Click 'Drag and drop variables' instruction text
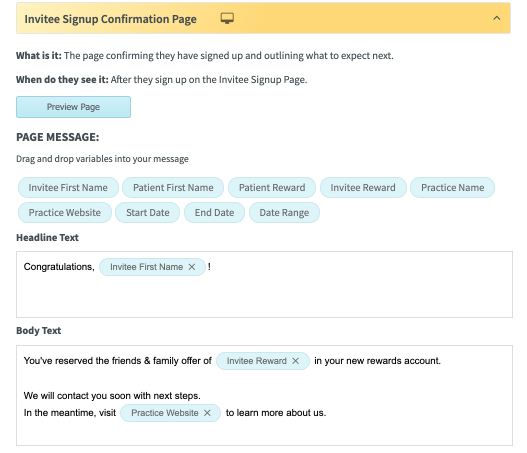 point(102,159)
